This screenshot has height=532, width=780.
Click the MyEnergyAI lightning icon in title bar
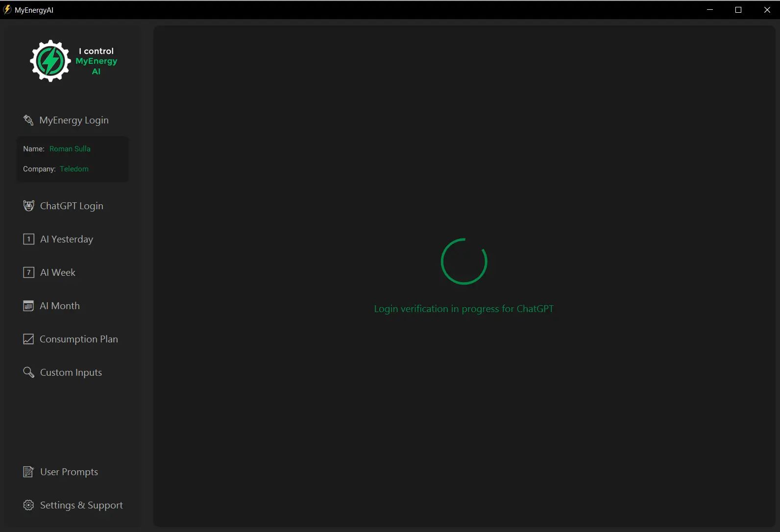[7, 10]
